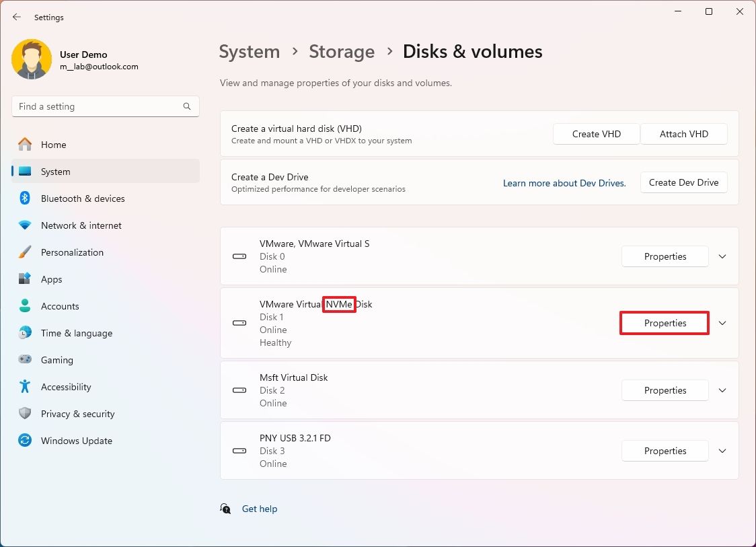This screenshot has height=547, width=756.
Task: Open Windows Update icon
Action: point(24,441)
